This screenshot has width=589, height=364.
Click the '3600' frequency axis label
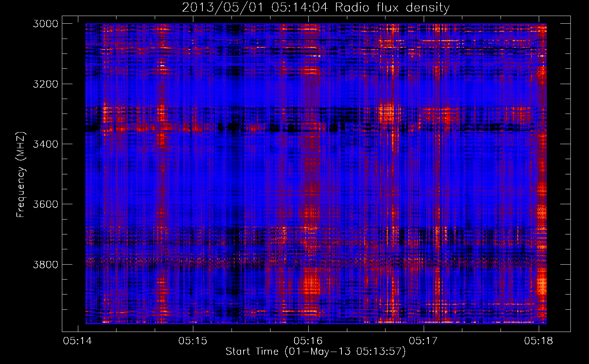(46, 204)
